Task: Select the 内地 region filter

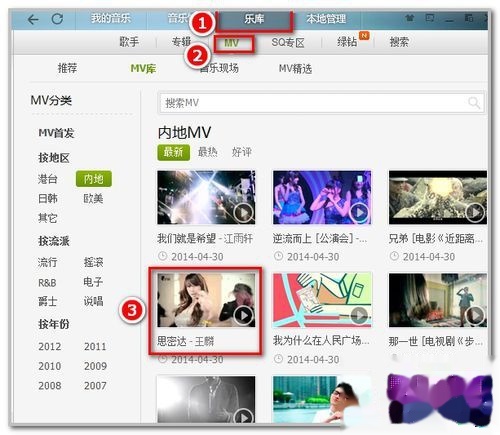Action: click(x=94, y=179)
